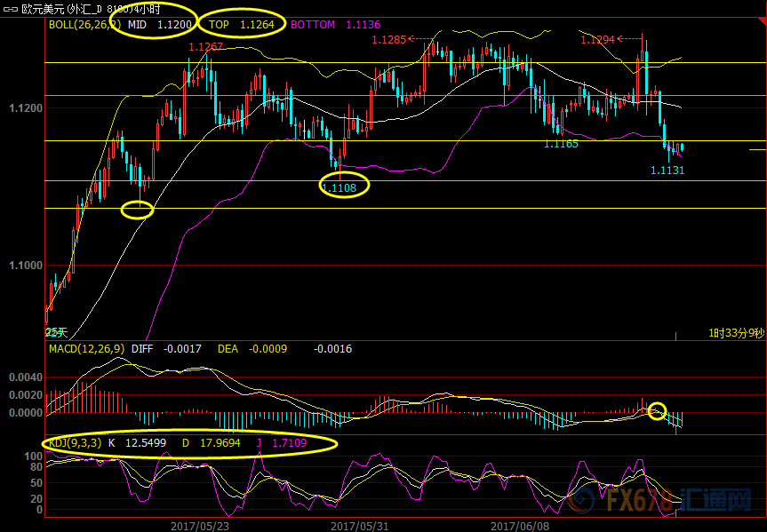The width and height of the screenshot is (767, 532).
Task: Jump to the 2017/06/08 date marker
Action: 520,527
